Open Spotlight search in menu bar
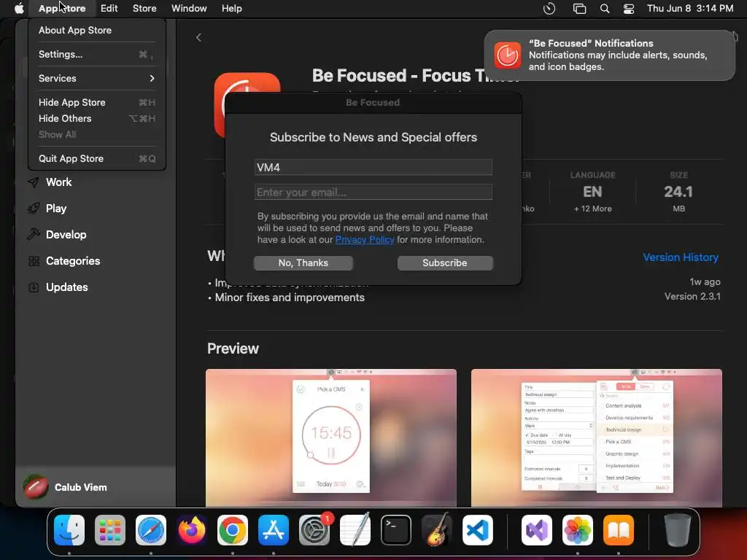 coord(605,8)
